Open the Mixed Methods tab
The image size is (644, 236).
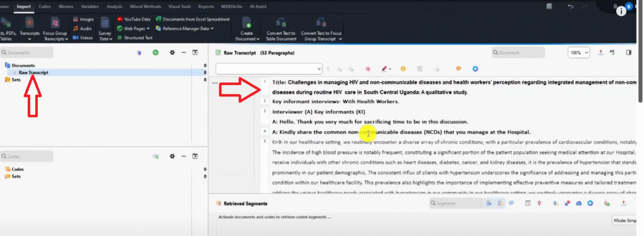coord(145,6)
